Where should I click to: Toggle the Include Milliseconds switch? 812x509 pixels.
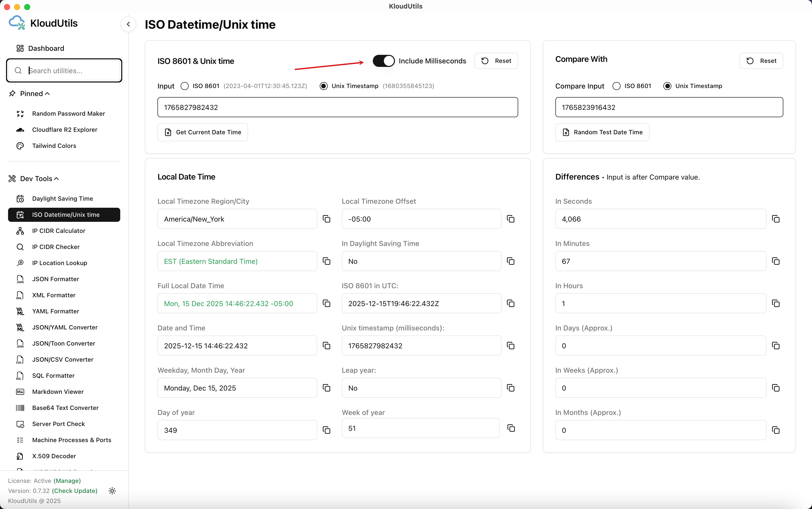[x=383, y=61]
